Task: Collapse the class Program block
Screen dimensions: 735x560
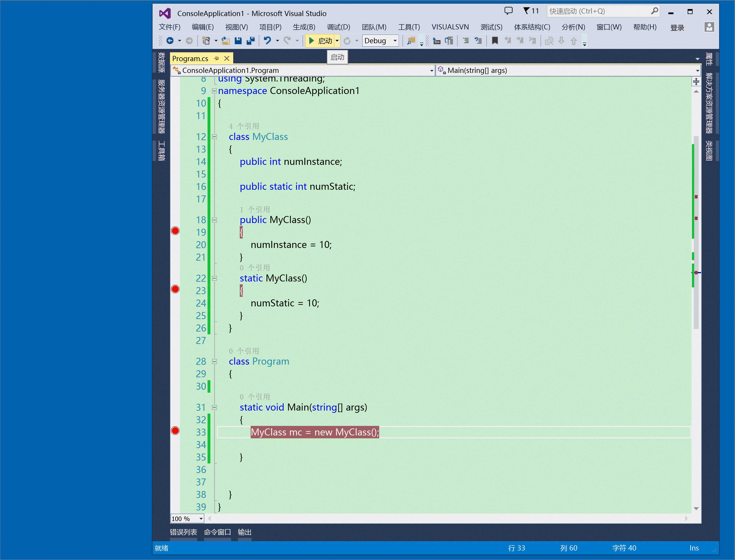Action: [x=214, y=361]
